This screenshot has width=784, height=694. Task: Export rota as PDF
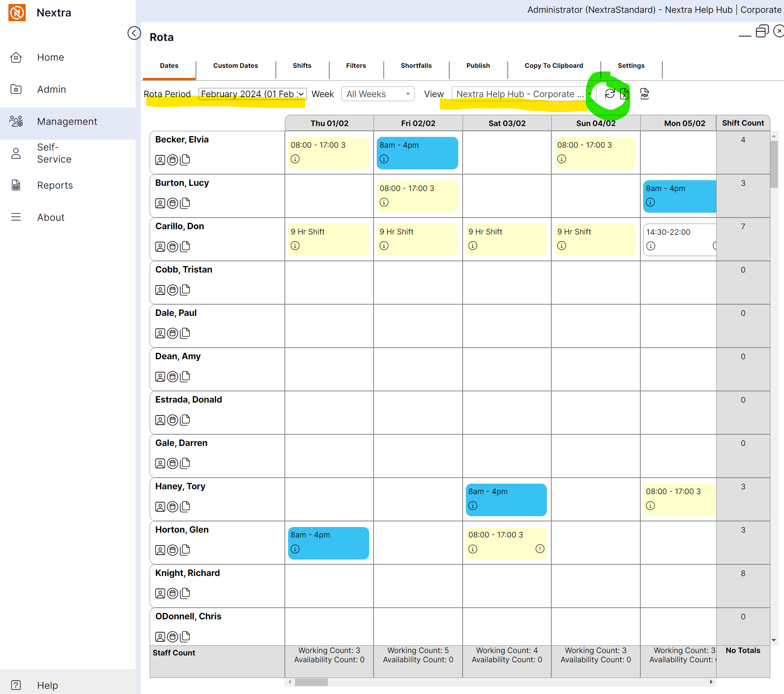(x=644, y=94)
